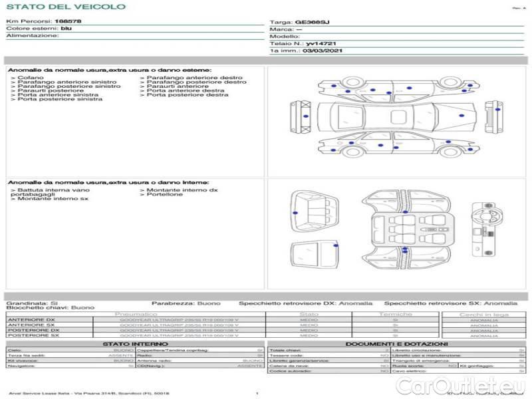
Task: Click the 'Kit gonfiaggio:' cell
Action: coord(492,366)
